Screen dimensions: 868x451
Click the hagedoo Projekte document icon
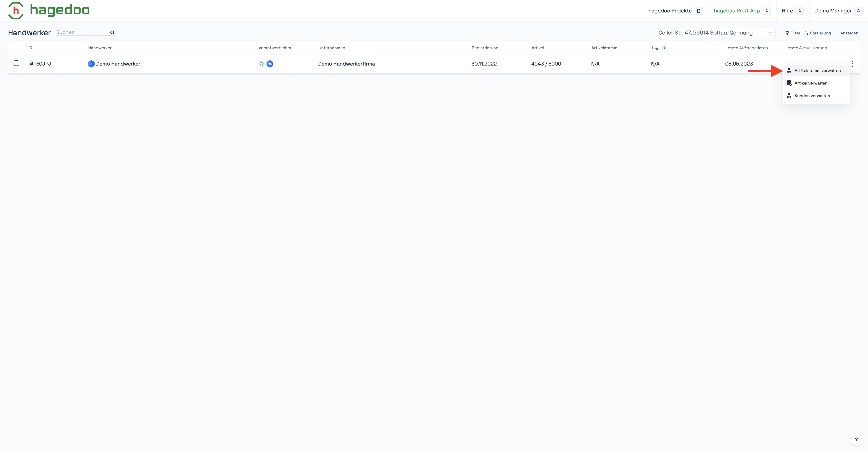pos(698,11)
